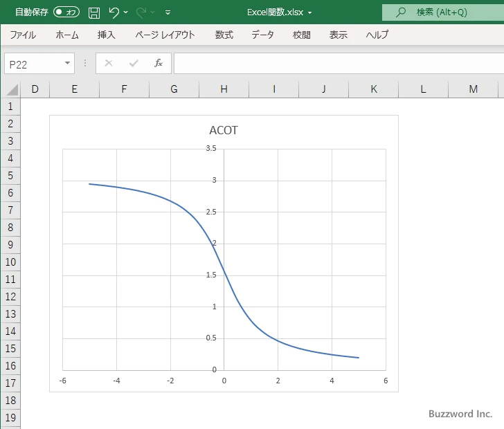Viewport: 504px width, 429px height.
Task: Click in the formula bar input field
Action: click(x=332, y=64)
